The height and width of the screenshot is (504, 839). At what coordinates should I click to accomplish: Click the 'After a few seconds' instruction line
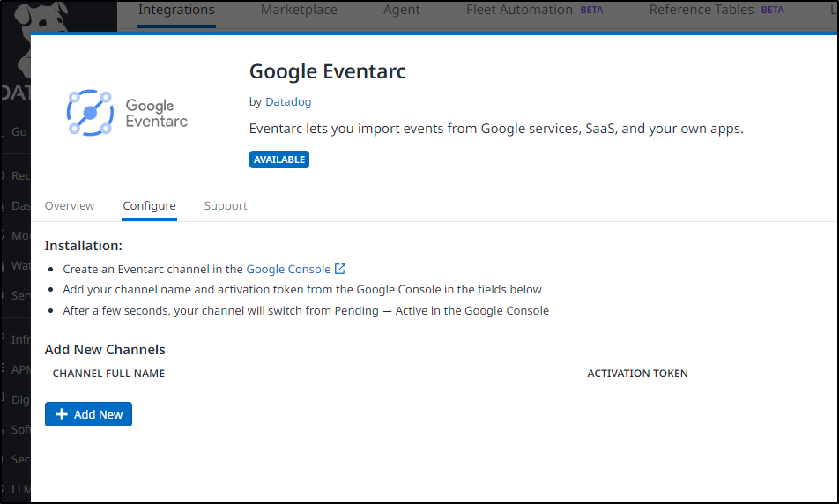(x=306, y=311)
